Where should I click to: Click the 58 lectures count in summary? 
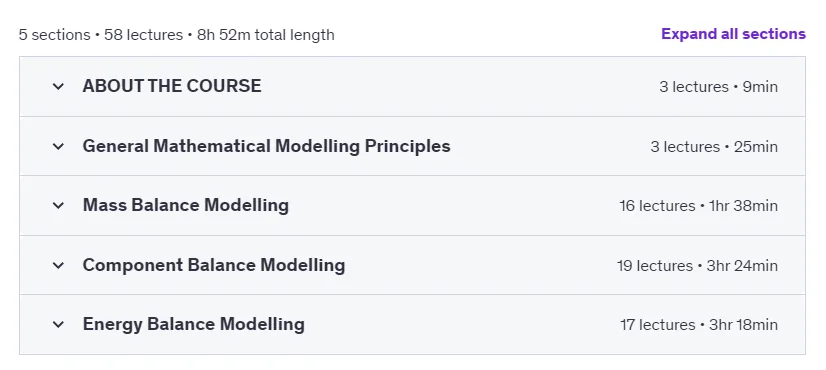[x=143, y=35]
